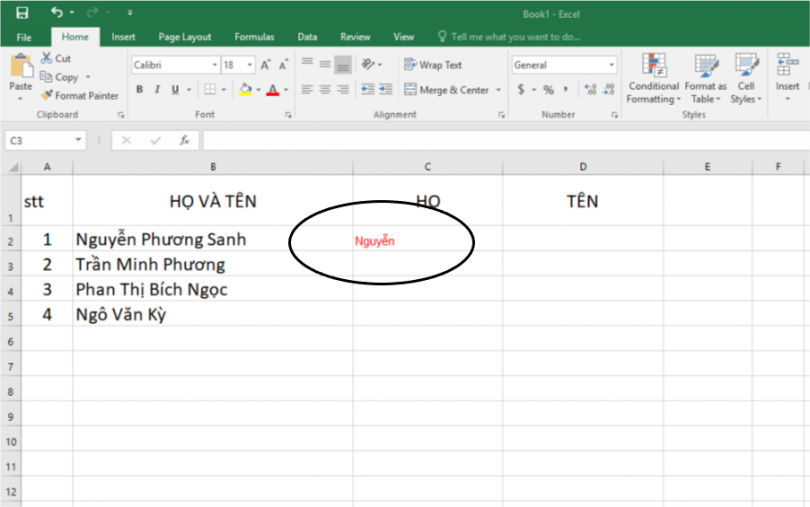This screenshot has height=507, width=810.
Task: Expand the Copy options arrow
Action: [88, 77]
